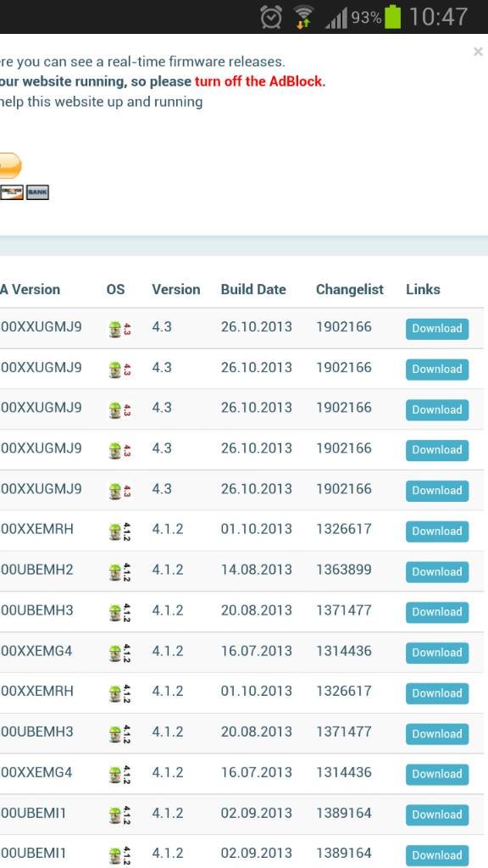Tap the Wi-Fi icon in status bar
This screenshot has width=488, height=868.
(x=302, y=17)
